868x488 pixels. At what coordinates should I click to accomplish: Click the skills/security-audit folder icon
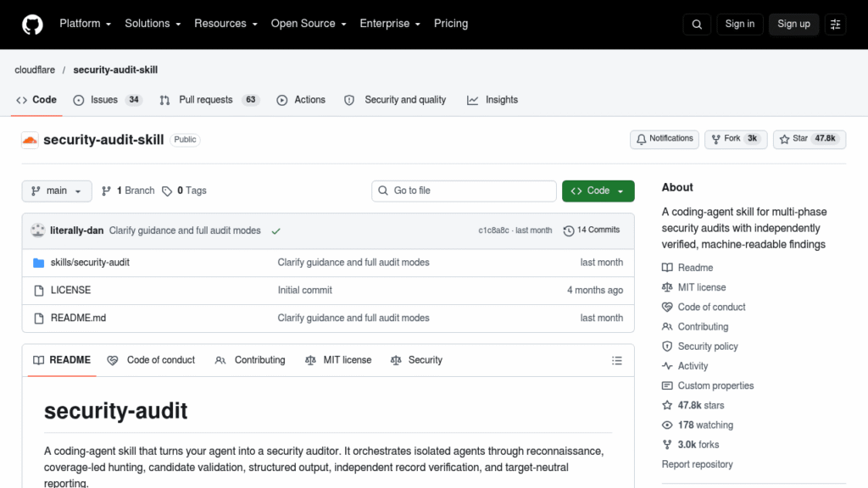(38, 263)
